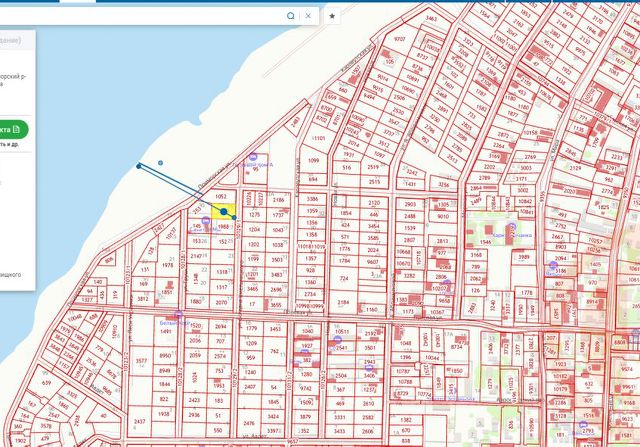Image resolution: width=640 pixels, height=447 pixels.
Task: Click parcel 1978
Action: click(x=168, y=265)
